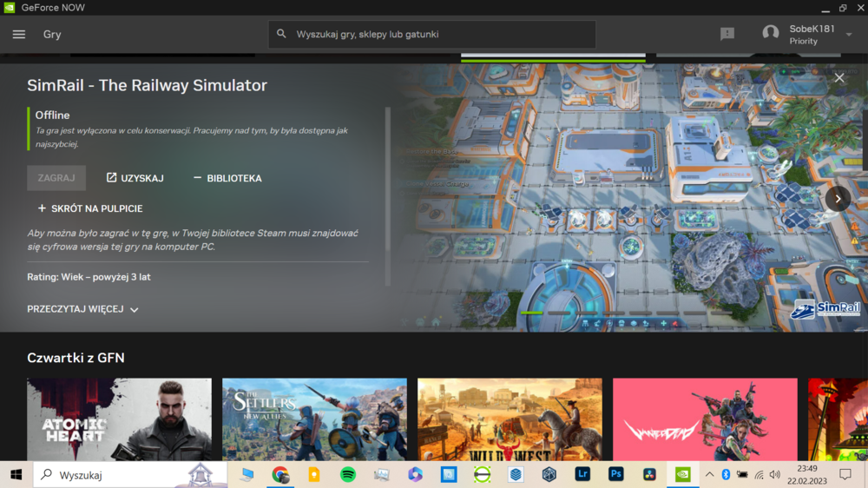Open Google Keep taskbar icon
Image resolution: width=868 pixels, height=488 pixels.
click(314, 475)
